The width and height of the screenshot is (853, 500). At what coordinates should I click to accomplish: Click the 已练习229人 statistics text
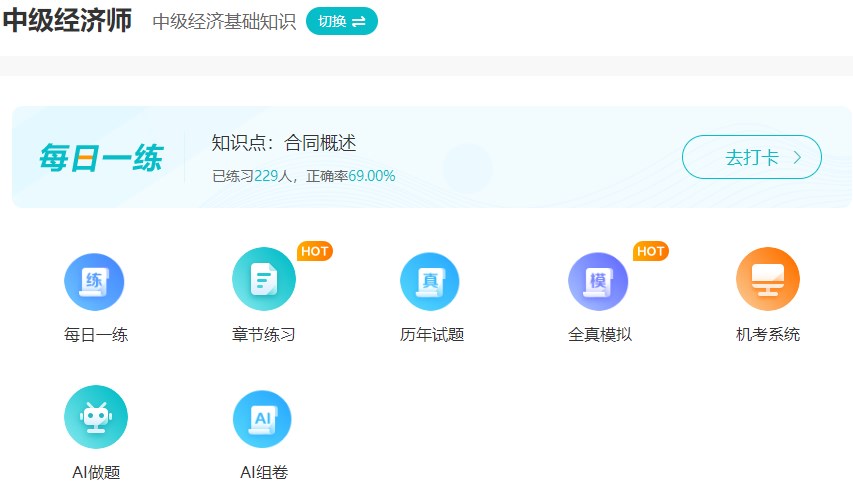[x=251, y=176]
